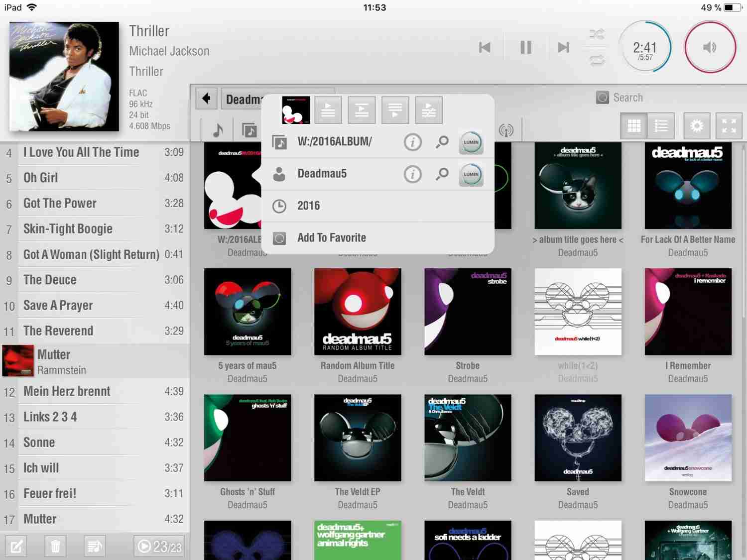Click LUMIN button on Deadmau5 row

click(x=471, y=174)
